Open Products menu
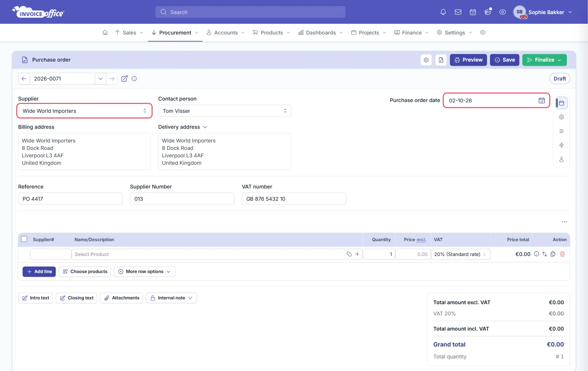 pos(272,33)
